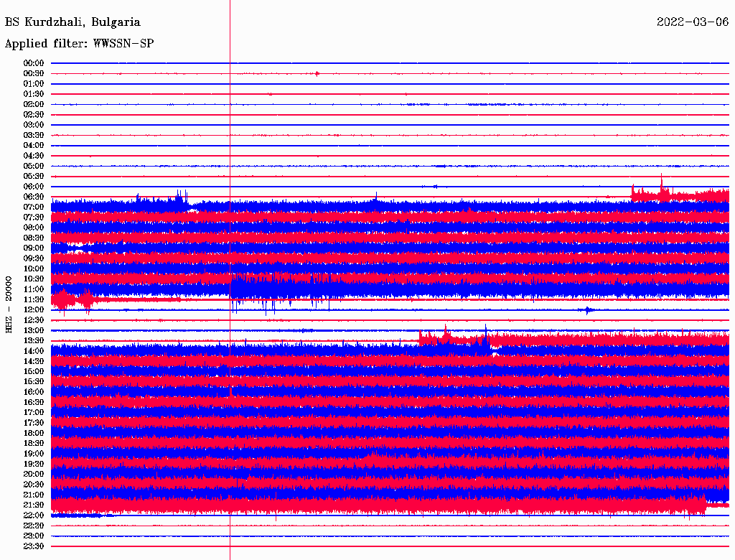Screen dimensions: 735x560
Task: Select the 00:00 time label
Action: pos(34,63)
